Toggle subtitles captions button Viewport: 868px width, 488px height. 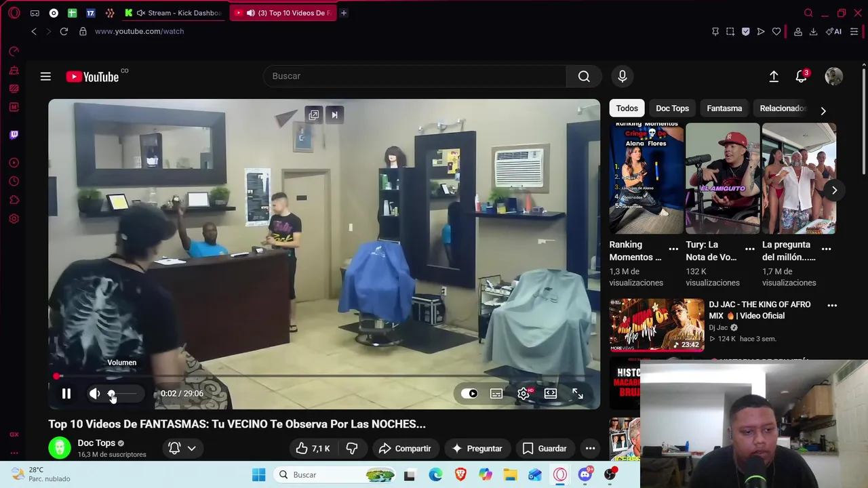[496, 393]
